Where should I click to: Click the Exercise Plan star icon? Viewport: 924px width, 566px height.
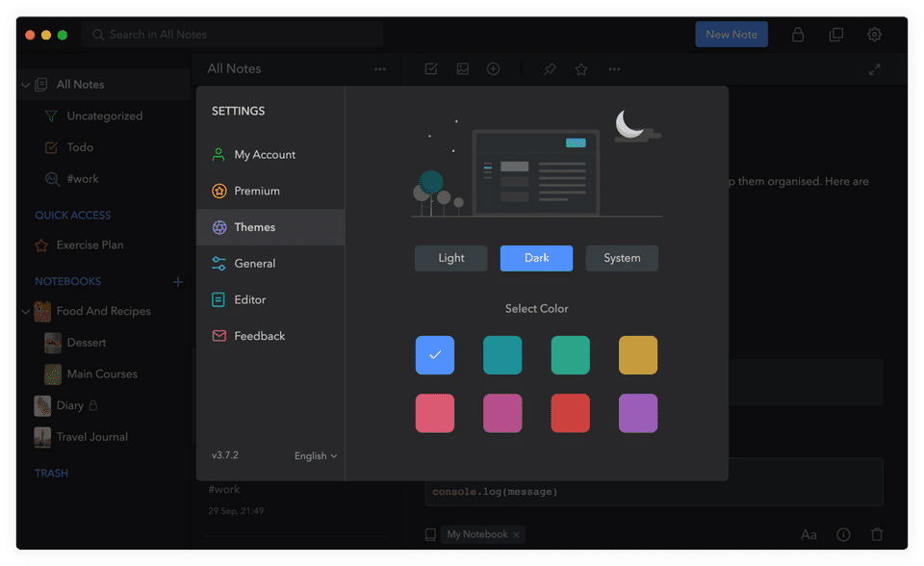pyautogui.click(x=41, y=245)
